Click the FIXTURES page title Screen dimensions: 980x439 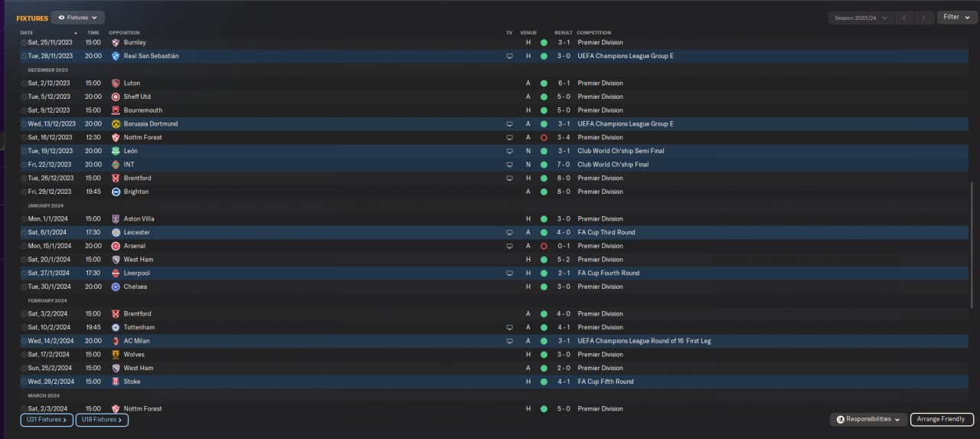(32, 18)
